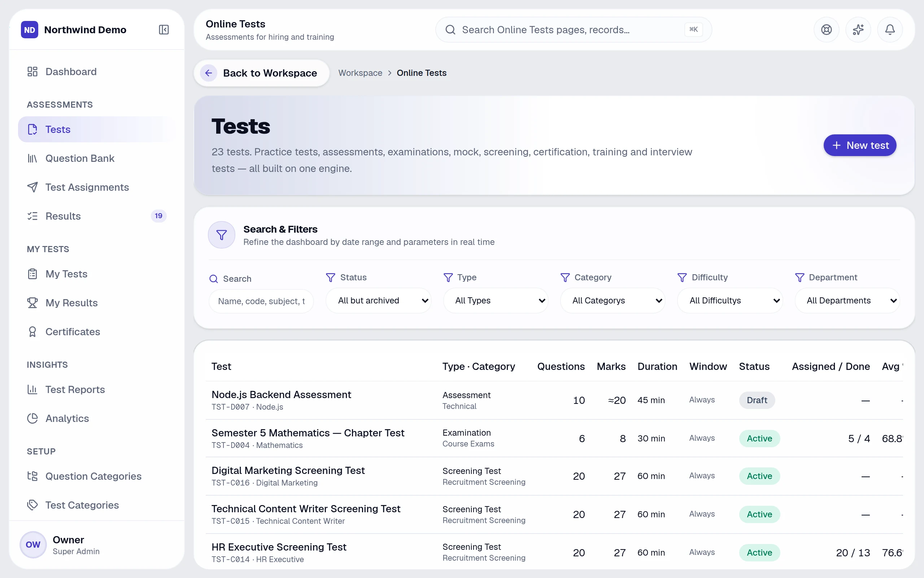This screenshot has width=924, height=578.
Task: Click the My Results trophy icon
Action: 32,303
